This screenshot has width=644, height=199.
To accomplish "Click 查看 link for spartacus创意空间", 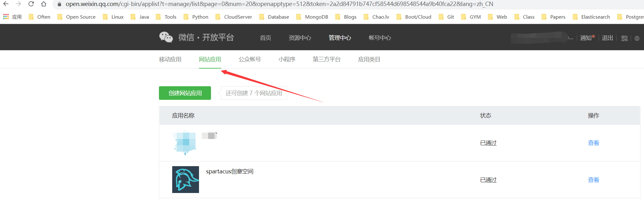I will tap(593, 180).
